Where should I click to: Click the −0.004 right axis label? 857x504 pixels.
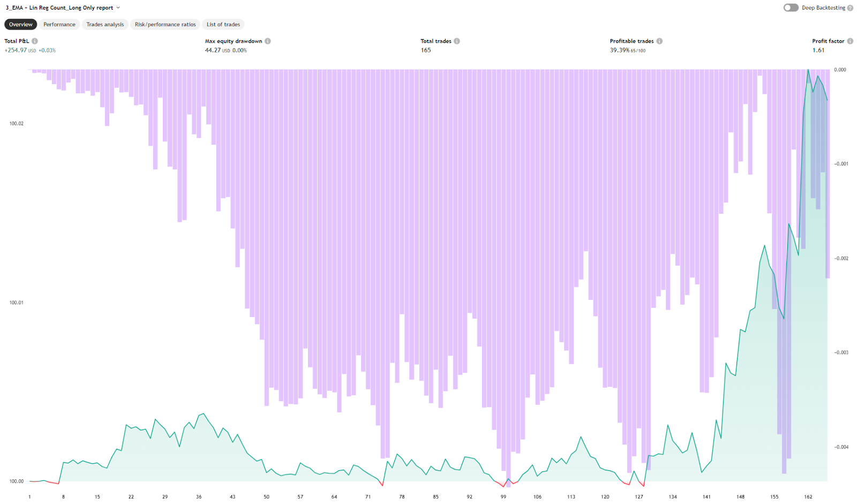pos(840,447)
